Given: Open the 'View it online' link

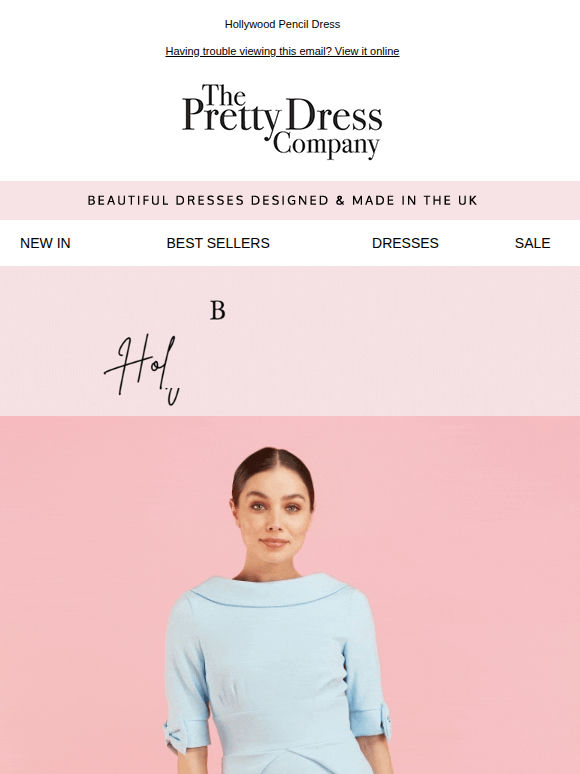Looking at the screenshot, I should 367,51.
